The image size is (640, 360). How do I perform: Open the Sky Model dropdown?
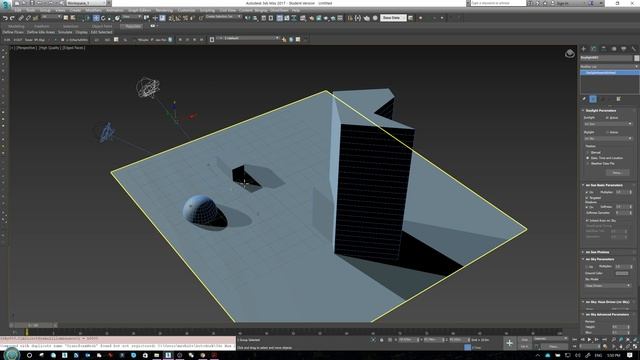608,285
